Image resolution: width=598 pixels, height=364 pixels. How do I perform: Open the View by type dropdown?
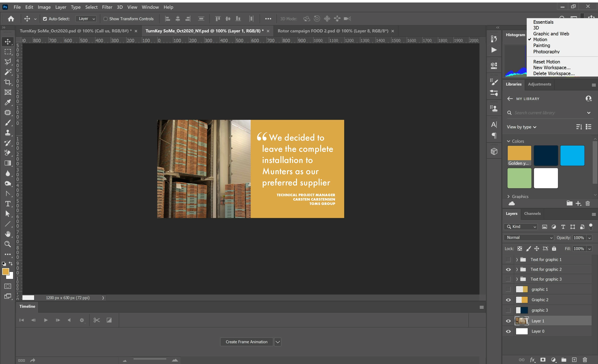(x=521, y=127)
